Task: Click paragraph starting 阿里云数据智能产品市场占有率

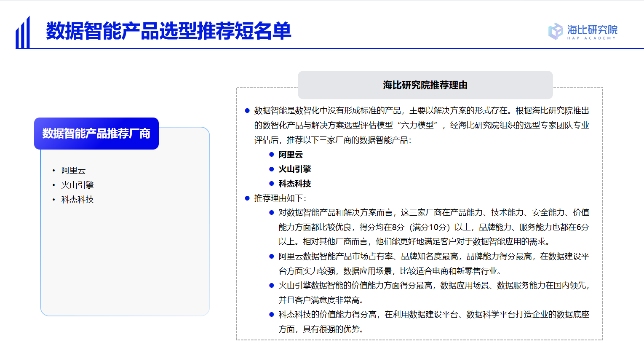Action: click(x=434, y=264)
